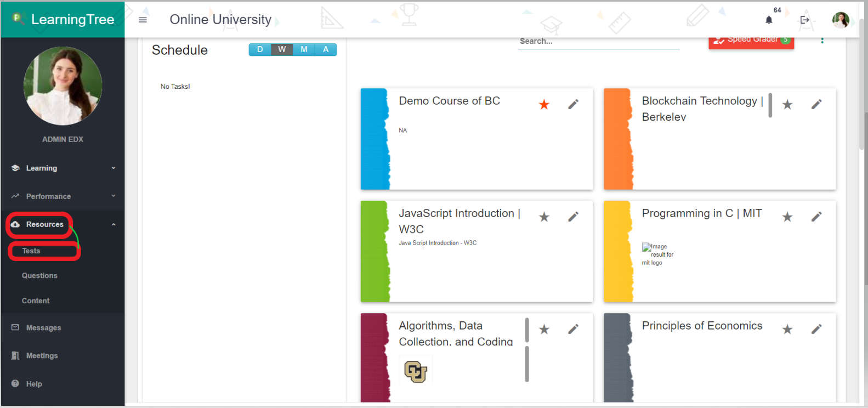Star the JavaScript Introduction course
The image size is (868, 408).
coord(543,217)
